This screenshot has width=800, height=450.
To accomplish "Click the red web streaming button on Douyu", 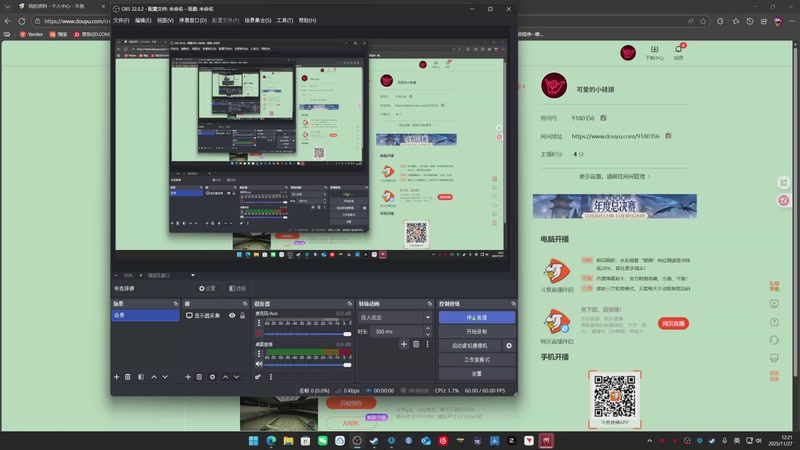I will [673, 323].
